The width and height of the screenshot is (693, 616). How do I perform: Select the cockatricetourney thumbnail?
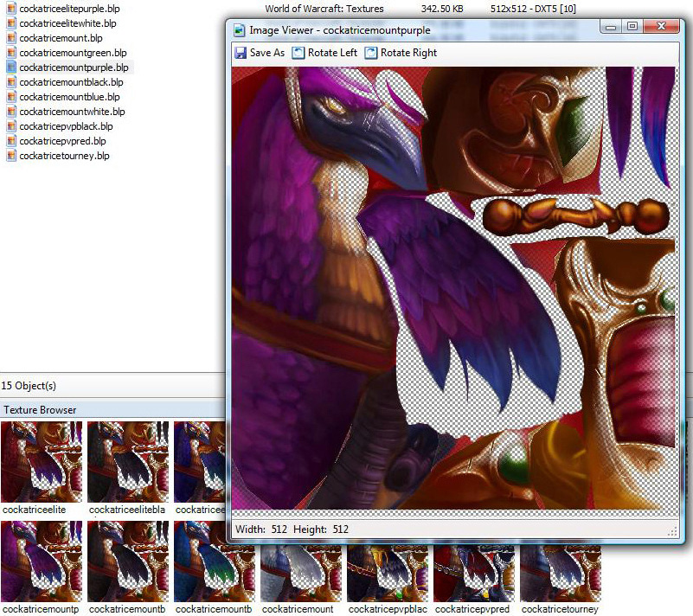tap(561, 574)
